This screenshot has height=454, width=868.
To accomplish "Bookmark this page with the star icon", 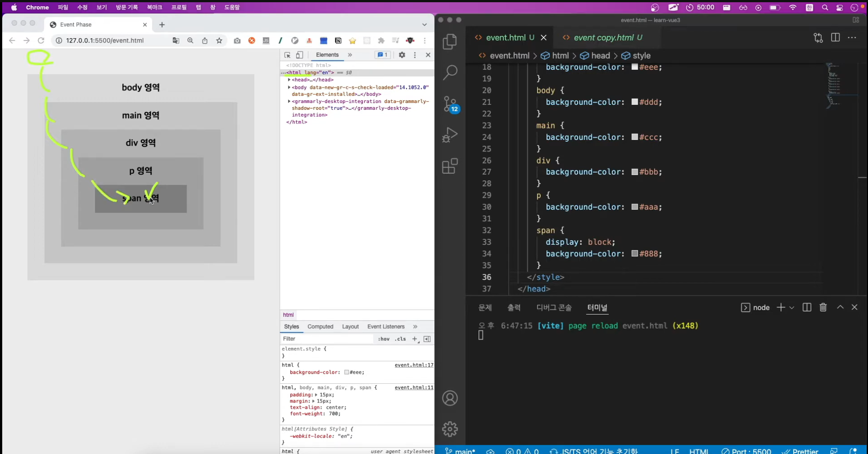I will click(219, 40).
